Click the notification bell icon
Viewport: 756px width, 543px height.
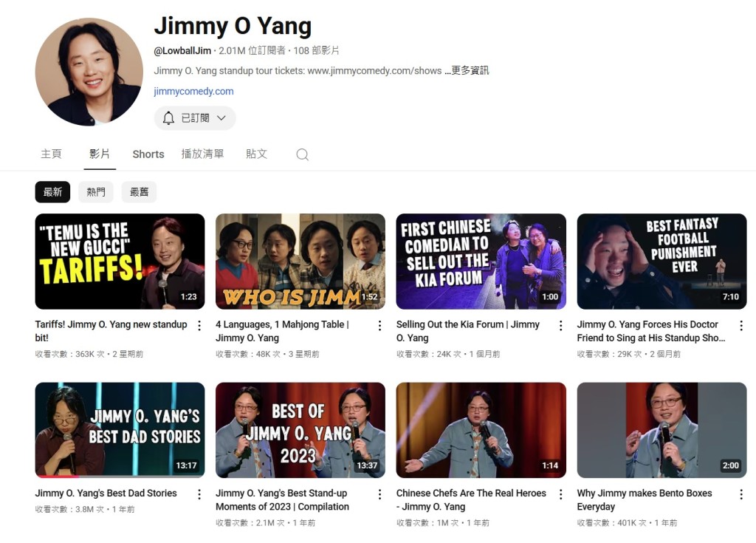pyautogui.click(x=168, y=118)
